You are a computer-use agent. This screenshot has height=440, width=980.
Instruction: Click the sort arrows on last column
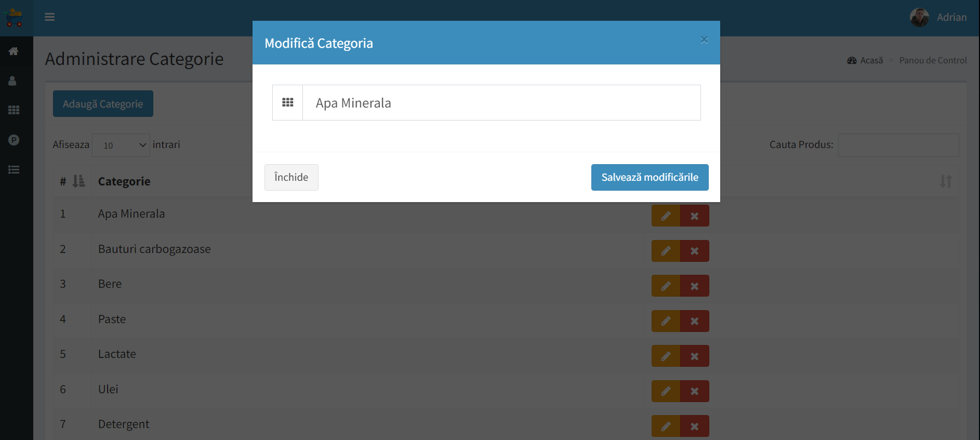(x=945, y=181)
